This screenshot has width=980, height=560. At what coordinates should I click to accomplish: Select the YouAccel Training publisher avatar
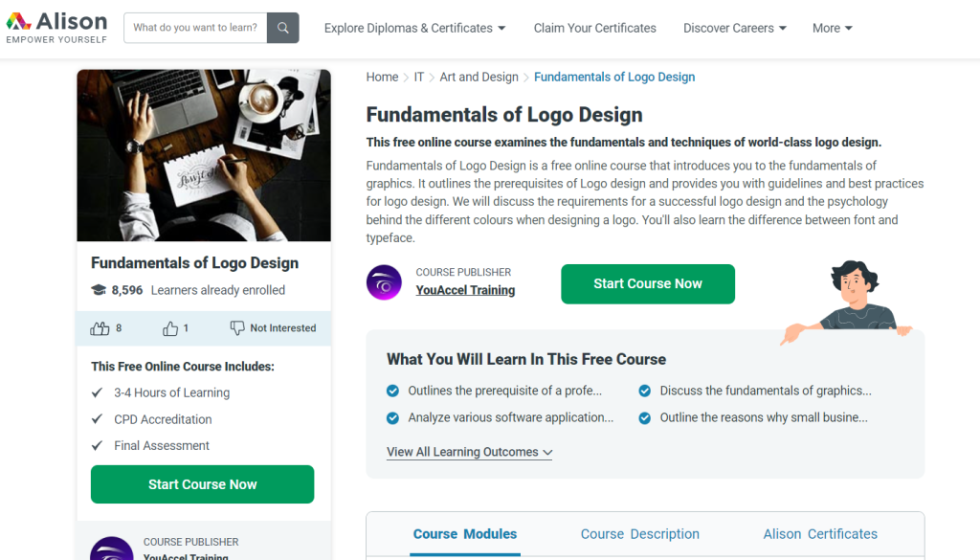[384, 282]
